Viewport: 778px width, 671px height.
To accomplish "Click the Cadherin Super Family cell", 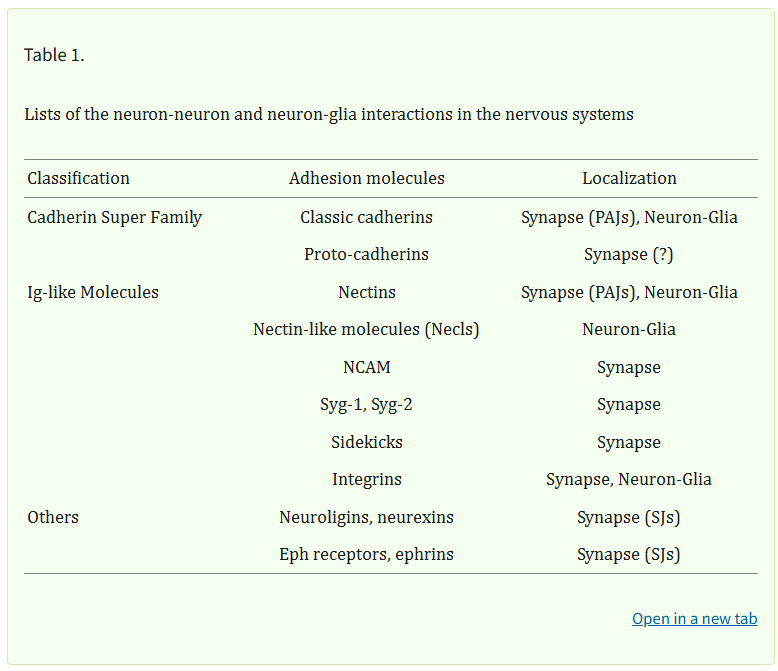I will [x=115, y=217].
